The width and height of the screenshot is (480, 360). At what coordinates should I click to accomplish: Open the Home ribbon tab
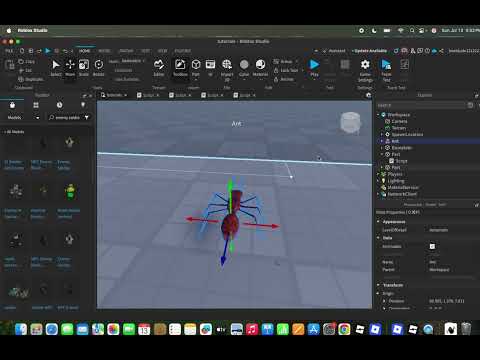pyautogui.click(x=84, y=51)
